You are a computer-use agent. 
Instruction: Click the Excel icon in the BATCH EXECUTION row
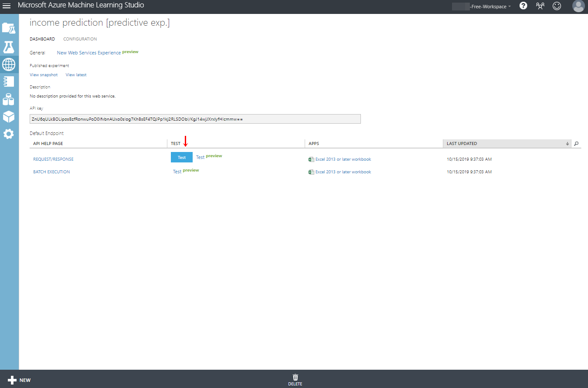[311, 172]
